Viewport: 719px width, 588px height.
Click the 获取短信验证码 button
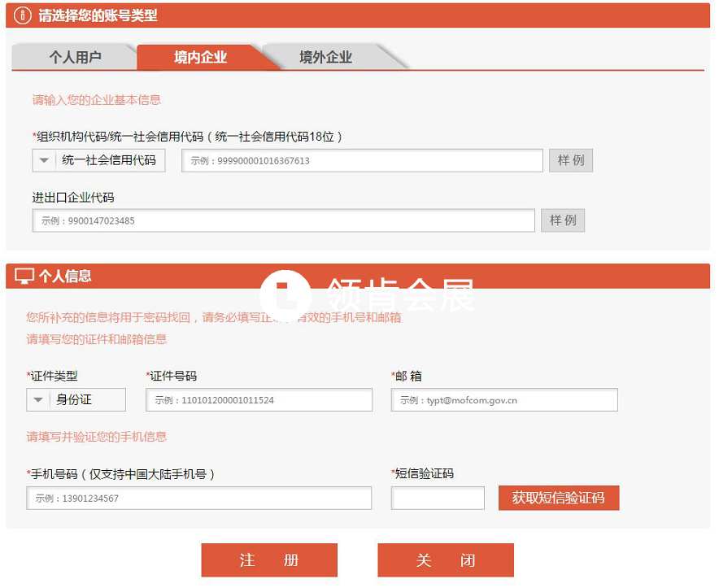pyautogui.click(x=558, y=498)
